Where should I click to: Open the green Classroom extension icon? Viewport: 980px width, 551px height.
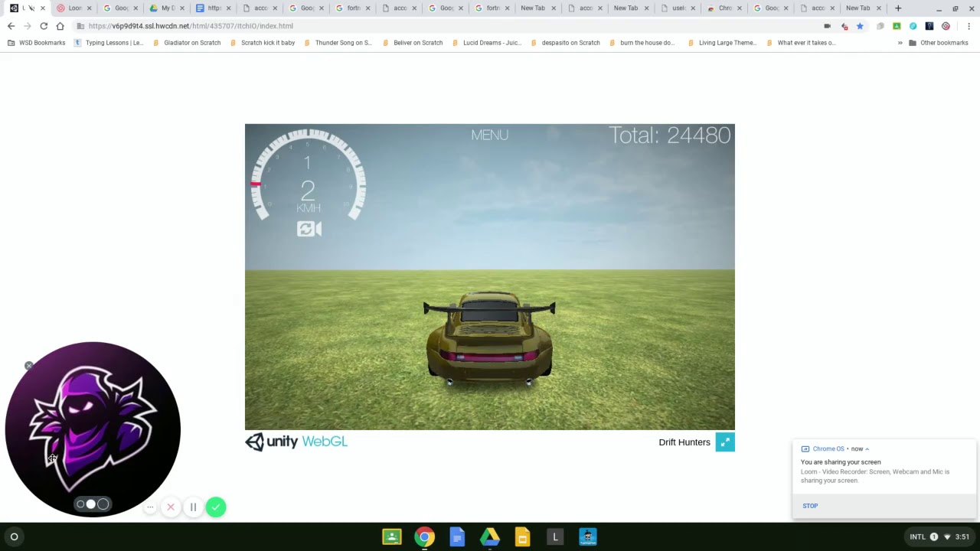[897, 26]
